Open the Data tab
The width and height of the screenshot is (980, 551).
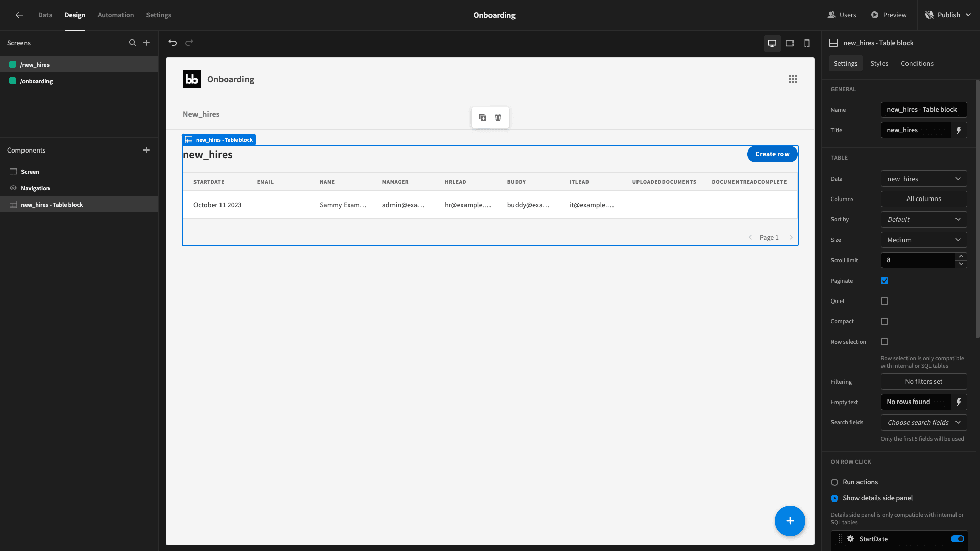45,15
